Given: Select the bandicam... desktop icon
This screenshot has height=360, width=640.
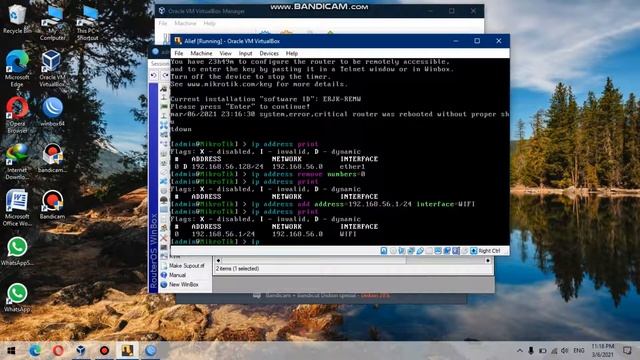Looking at the screenshot, I should tap(52, 158).
